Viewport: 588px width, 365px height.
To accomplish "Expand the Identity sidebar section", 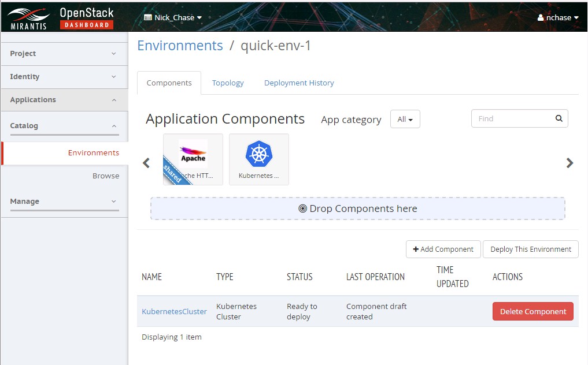I will pos(65,77).
